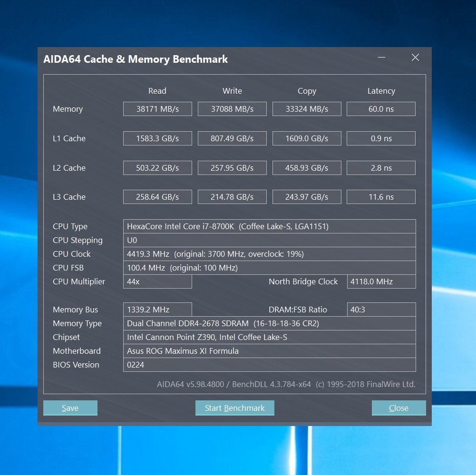Click the L3 Cache row label

click(x=69, y=197)
